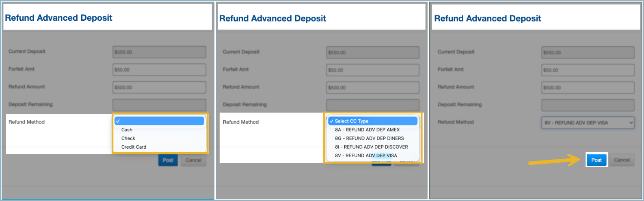This screenshot has width=644, height=201.
Task: Select the checked 'Select CC Type' option
Action: pos(372,121)
